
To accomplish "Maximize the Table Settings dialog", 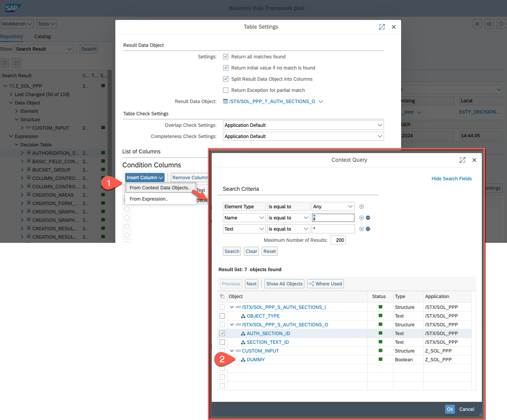I will 382,27.
